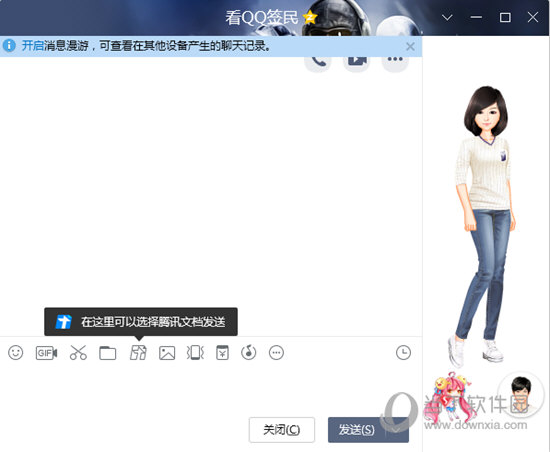
Task: Close the chat window with the X
Action: click(x=533, y=17)
